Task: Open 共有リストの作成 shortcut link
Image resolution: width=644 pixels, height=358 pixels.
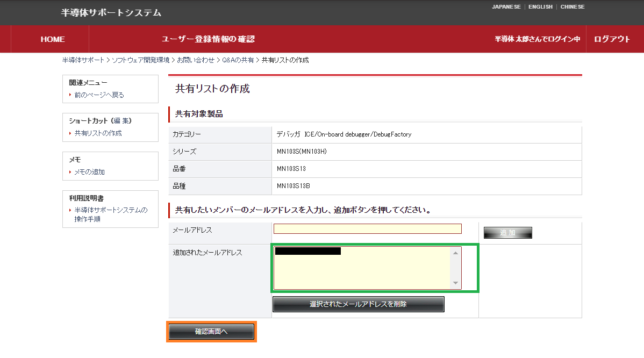Action: tap(98, 133)
